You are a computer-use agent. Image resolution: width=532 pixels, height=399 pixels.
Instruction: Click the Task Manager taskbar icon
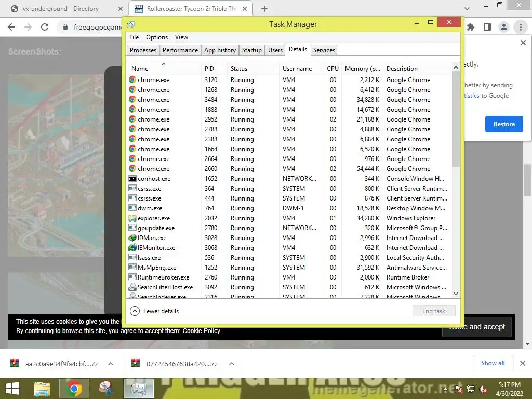point(138,389)
